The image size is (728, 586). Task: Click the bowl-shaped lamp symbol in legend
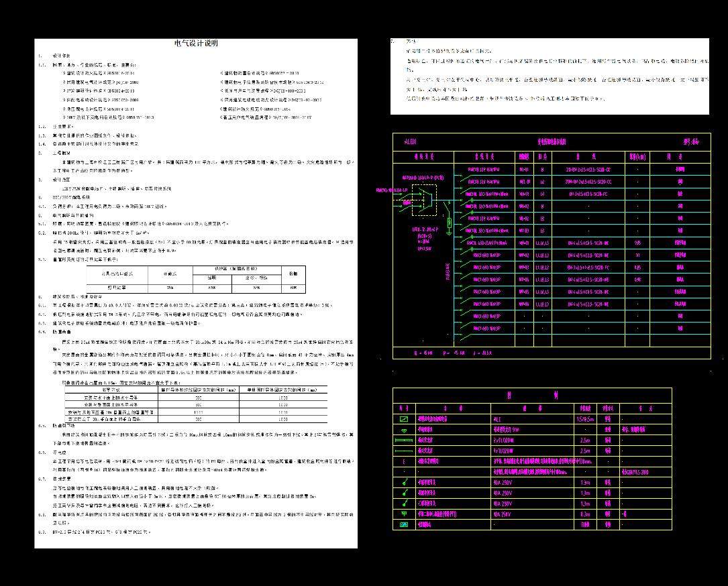[x=404, y=429]
